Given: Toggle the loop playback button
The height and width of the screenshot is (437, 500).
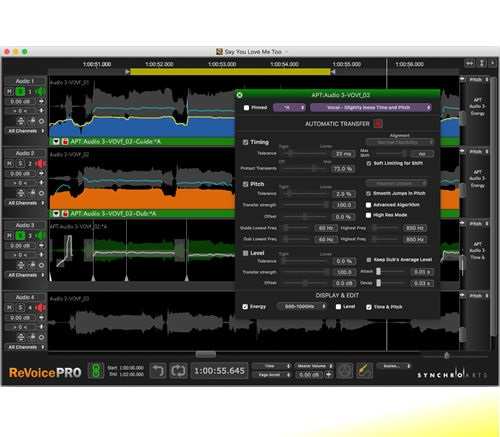Looking at the screenshot, I should (178, 371).
